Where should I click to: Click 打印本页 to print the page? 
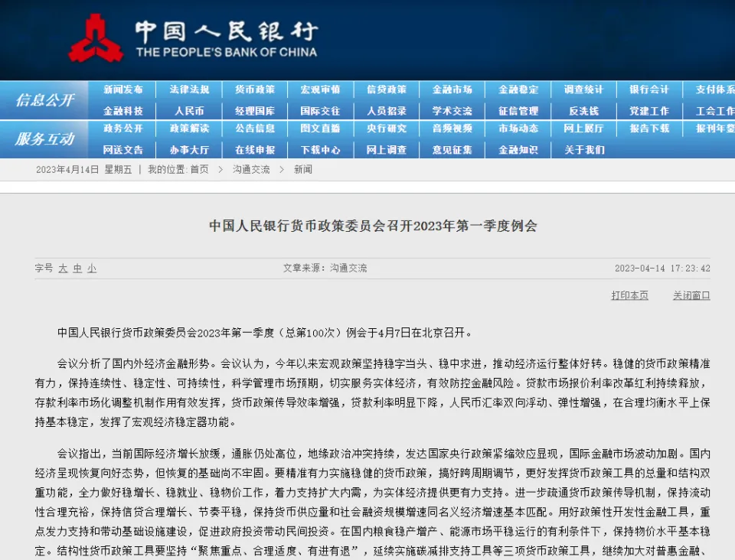pyautogui.click(x=629, y=295)
